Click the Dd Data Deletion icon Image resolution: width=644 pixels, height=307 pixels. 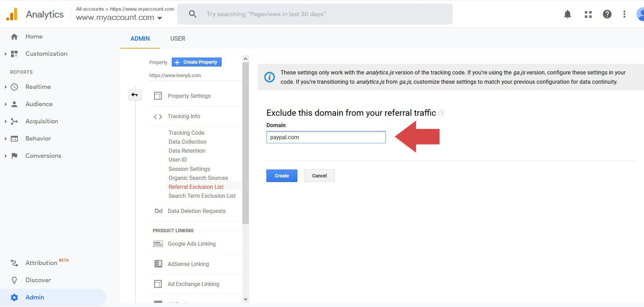(x=158, y=211)
